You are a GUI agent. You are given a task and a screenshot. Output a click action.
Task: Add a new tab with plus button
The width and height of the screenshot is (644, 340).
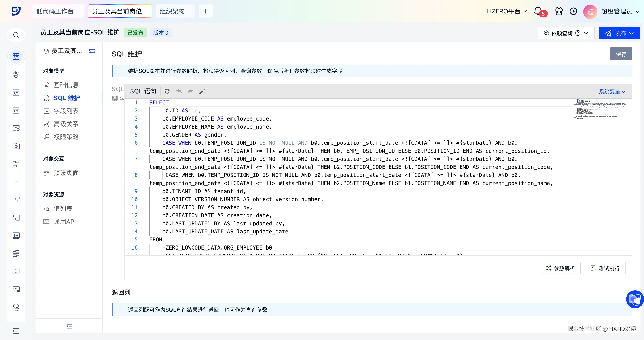(205, 11)
